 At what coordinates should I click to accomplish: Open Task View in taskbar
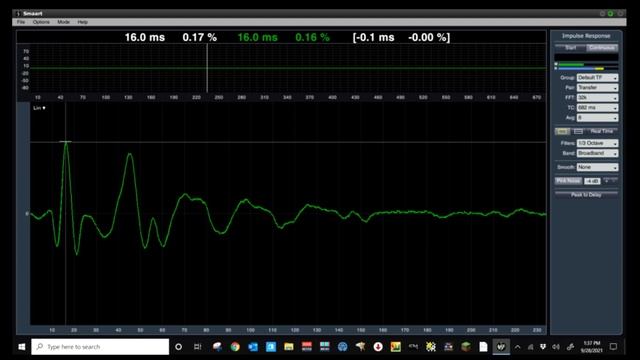tap(198, 347)
